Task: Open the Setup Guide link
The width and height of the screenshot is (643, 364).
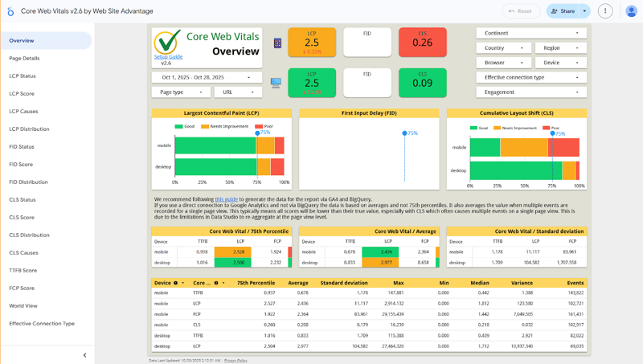Action: click(x=168, y=57)
